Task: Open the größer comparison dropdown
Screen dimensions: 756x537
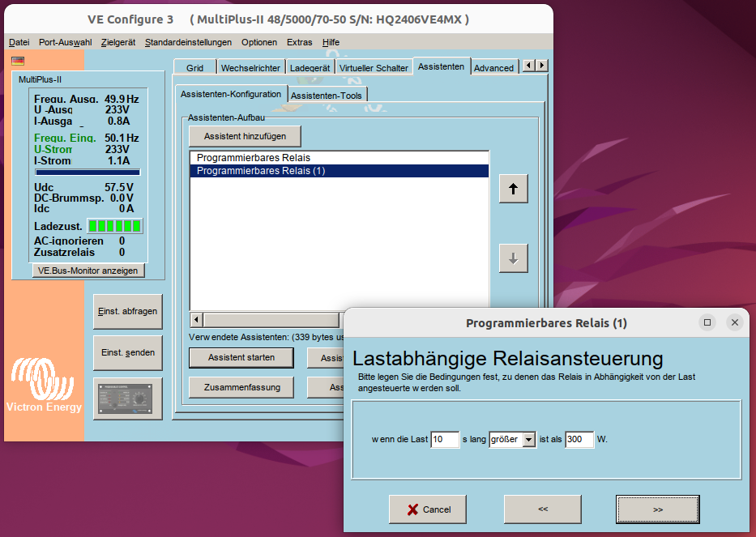Action: coord(529,439)
